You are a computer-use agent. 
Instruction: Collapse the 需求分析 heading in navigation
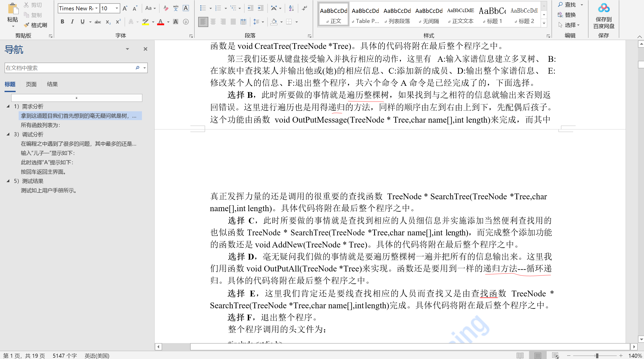pyautogui.click(x=8, y=106)
